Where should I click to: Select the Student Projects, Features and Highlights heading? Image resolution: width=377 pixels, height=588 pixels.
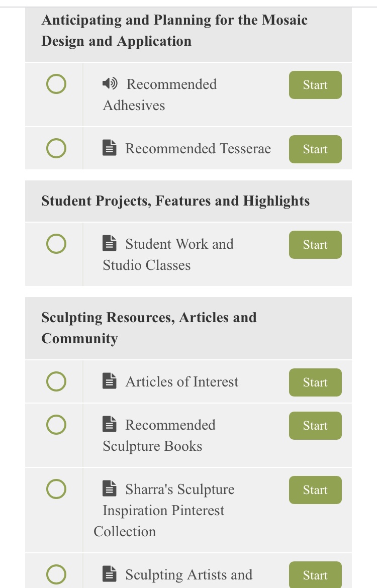(x=175, y=201)
